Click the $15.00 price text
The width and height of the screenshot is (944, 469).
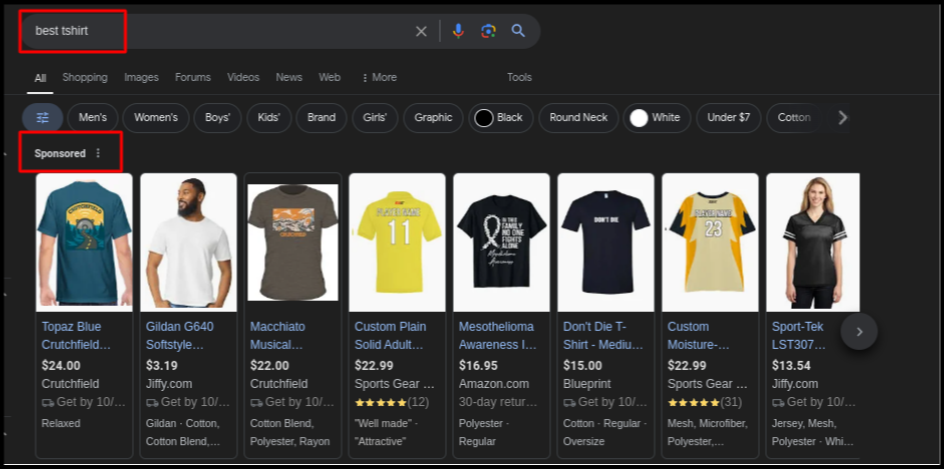coord(582,366)
